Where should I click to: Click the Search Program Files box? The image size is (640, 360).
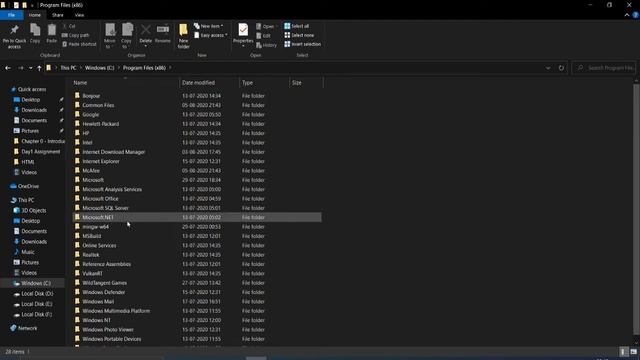click(x=604, y=68)
